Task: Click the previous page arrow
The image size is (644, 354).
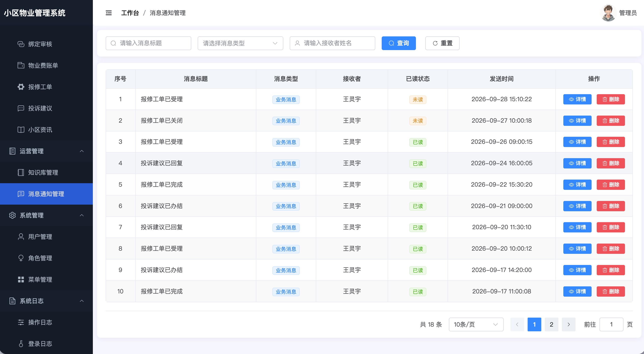Action: pos(517,324)
